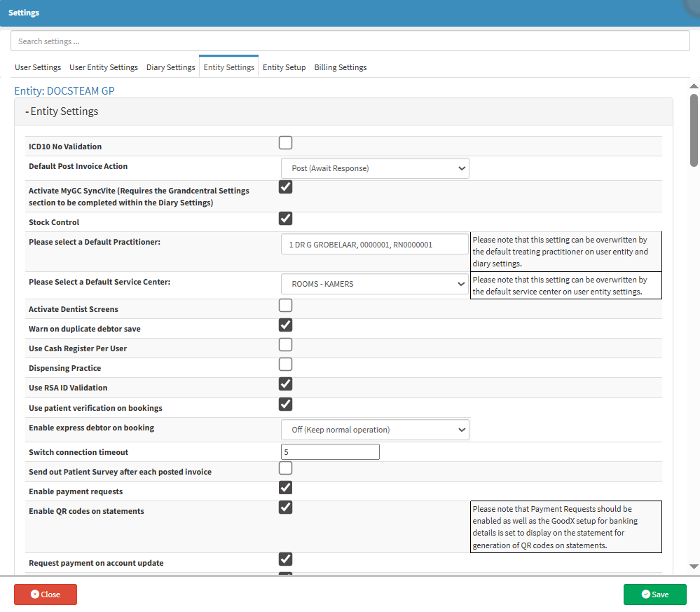Click the scroll down arrow on scrollbar
Image resolution: width=700 pixels, height=612 pixels.
point(694,566)
